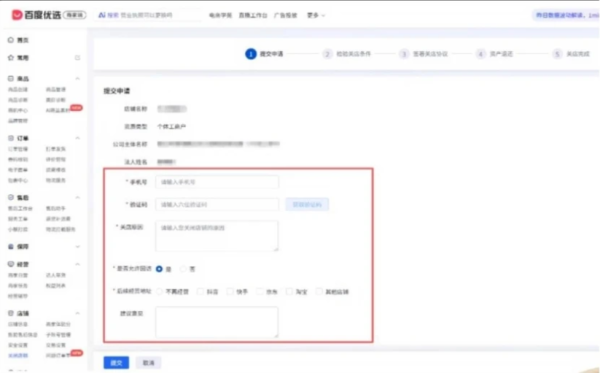Click the highlighted 关闭店铺 sidebar link
The width and height of the screenshot is (600, 373).
18,355
